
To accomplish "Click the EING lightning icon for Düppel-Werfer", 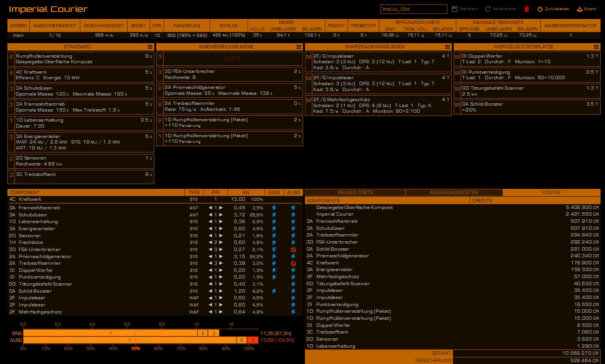I will [274, 270].
